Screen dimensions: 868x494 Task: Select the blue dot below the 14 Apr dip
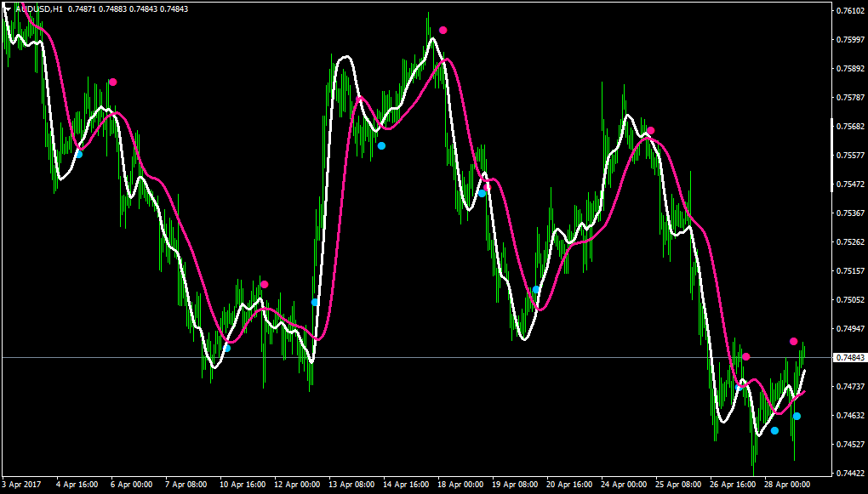381,146
